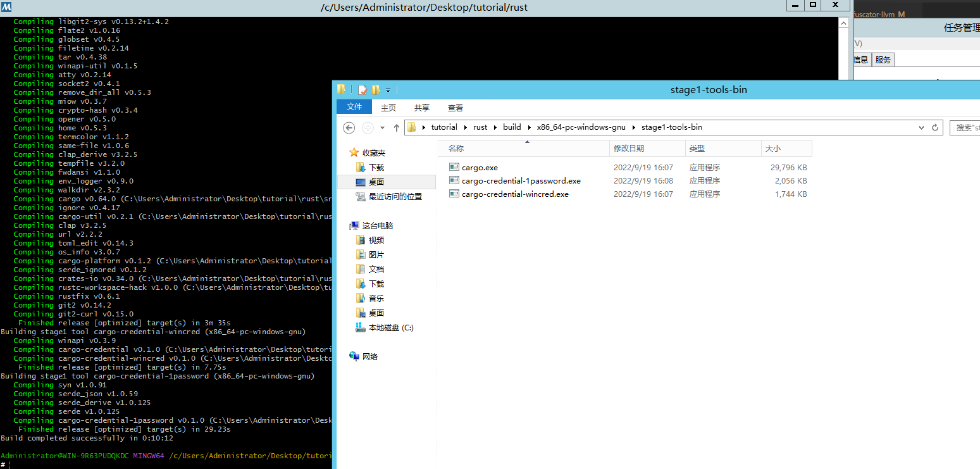This screenshot has height=469, width=980.
Task: Click the terminal scrollbar up arrow
Action: coord(843,22)
